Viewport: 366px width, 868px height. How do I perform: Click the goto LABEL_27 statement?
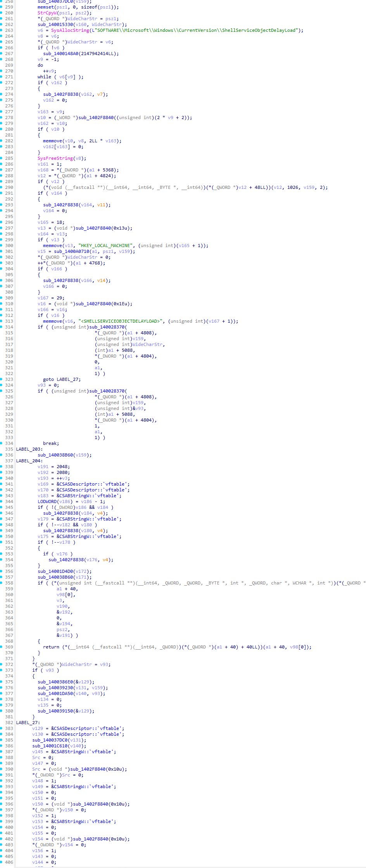(62, 379)
